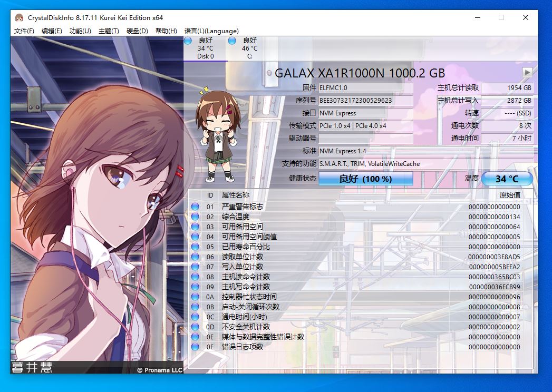Click raw value 0000000365BC03
Viewport: 552px width, 392px height.
(x=494, y=277)
